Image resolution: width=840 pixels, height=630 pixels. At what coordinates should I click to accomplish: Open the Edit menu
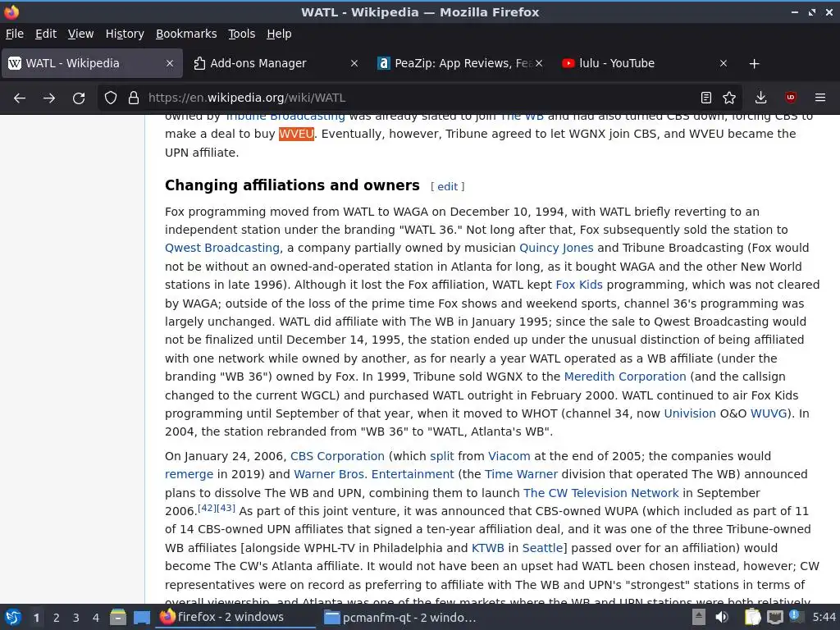[x=46, y=34]
